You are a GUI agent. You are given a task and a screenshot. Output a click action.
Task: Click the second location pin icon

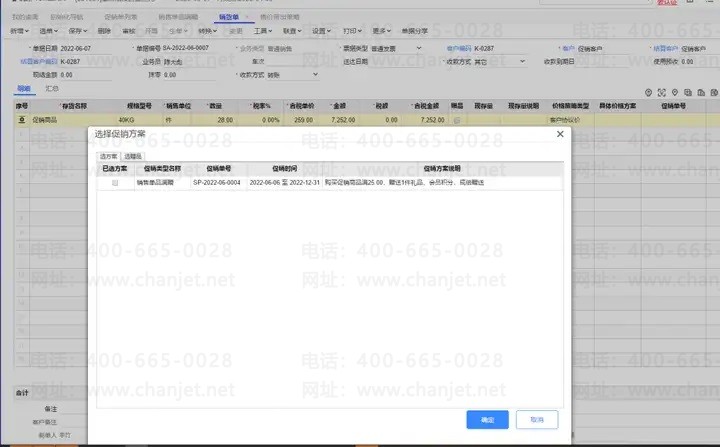click(675, 92)
